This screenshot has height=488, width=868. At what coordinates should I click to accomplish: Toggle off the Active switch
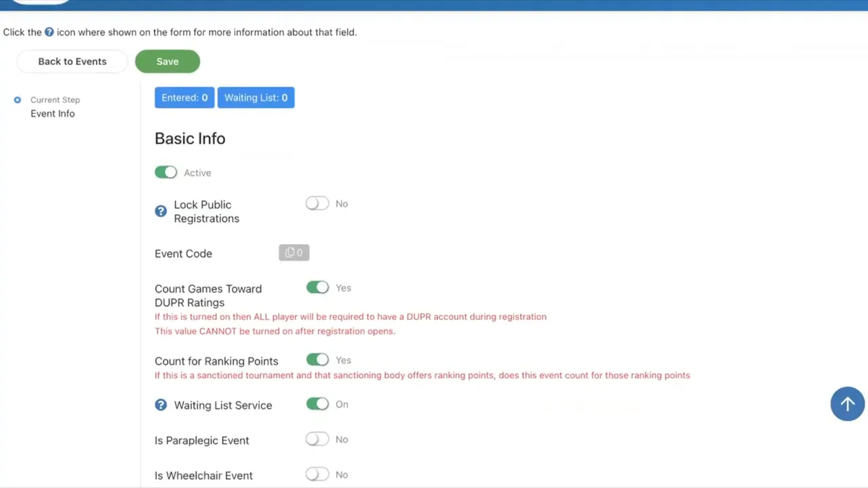point(165,172)
